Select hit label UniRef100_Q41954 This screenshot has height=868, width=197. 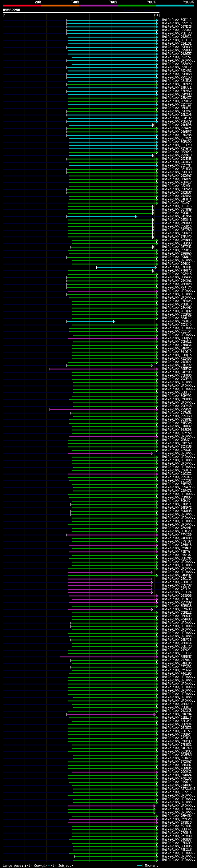[x=177, y=216]
